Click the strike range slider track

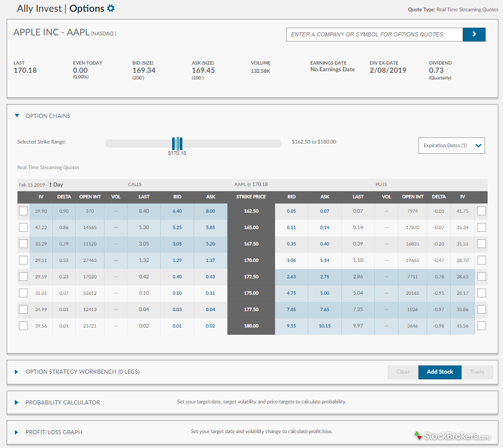[194, 144]
